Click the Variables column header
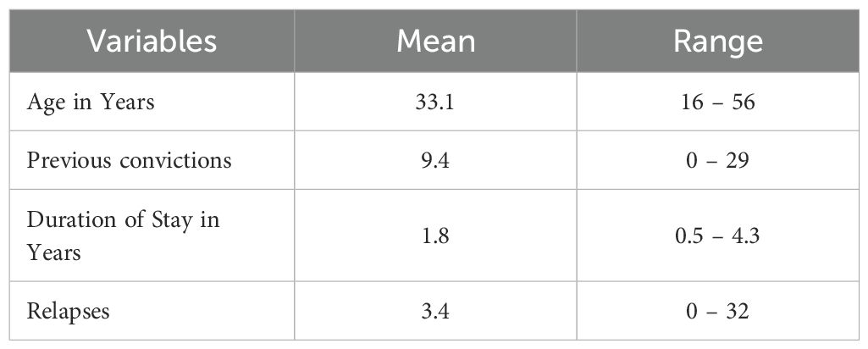Image resolution: width=868 pixels, height=349 pixels. (152, 42)
